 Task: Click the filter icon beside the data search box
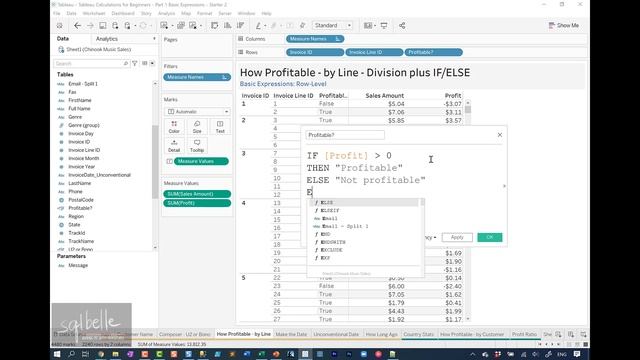pyautogui.click(x=135, y=64)
